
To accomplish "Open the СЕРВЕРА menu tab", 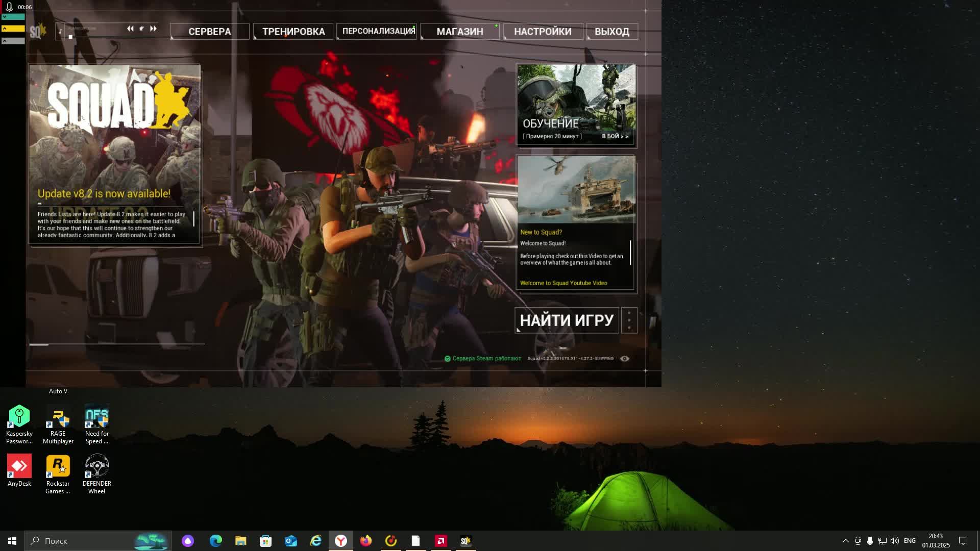I will pyautogui.click(x=209, y=32).
